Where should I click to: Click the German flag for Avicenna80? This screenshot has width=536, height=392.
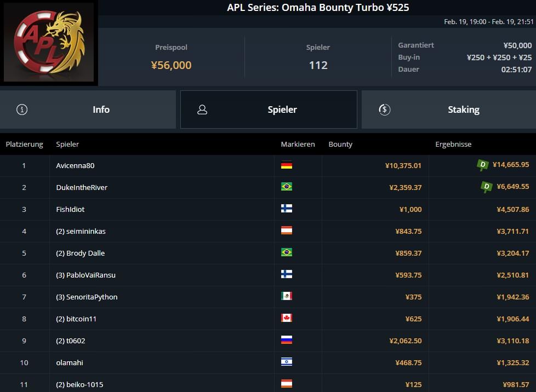(x=286, y=165)
